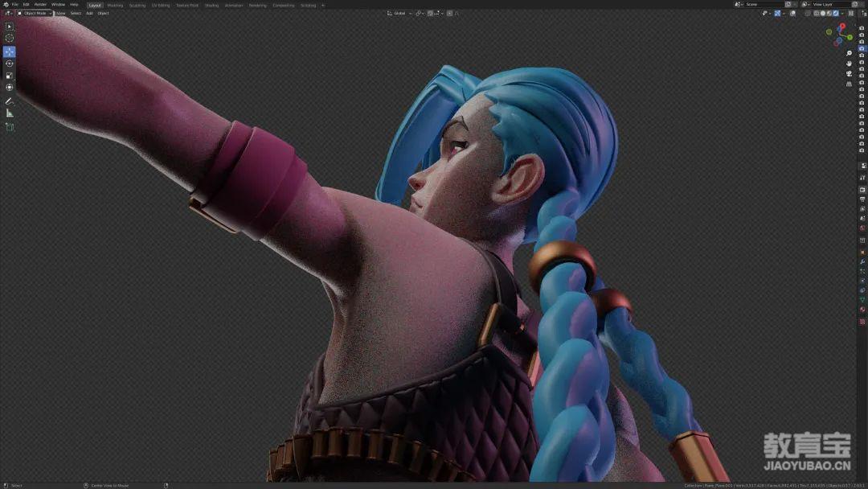Activate the Cursor tool
This screenshot has height=489, width=868.
tap(10, 39)
